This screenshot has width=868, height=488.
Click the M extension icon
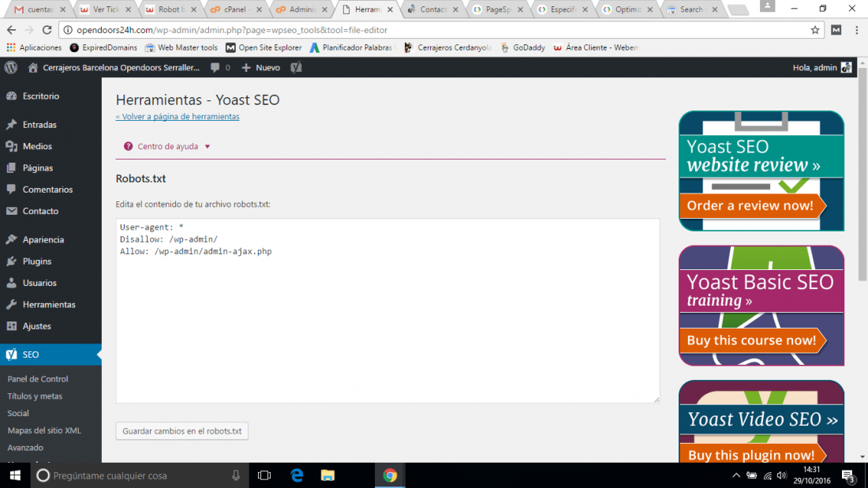click(836, 30)
